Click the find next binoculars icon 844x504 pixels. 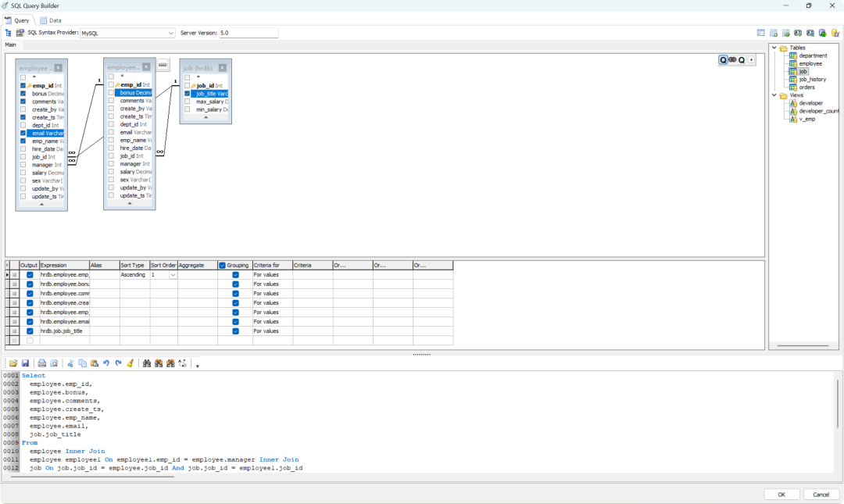pos(158,363)
